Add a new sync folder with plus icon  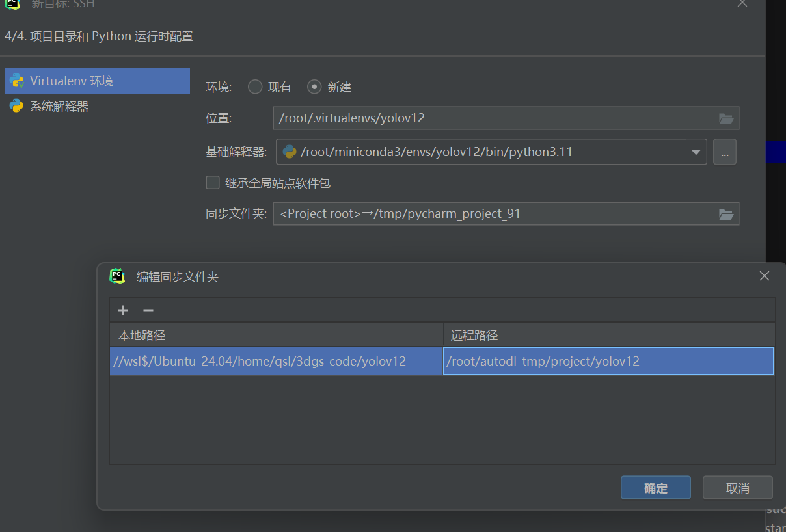click(x=123, y=310)
